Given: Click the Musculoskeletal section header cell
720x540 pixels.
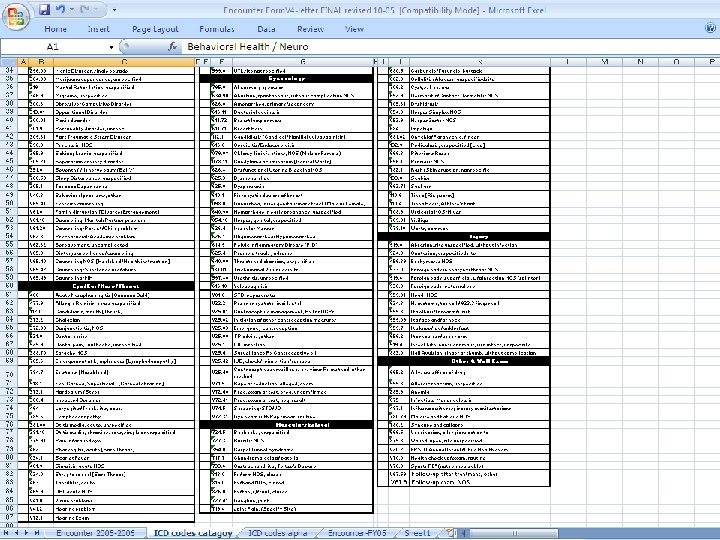Looking at the screenshot, I should [x=287, y=425].
